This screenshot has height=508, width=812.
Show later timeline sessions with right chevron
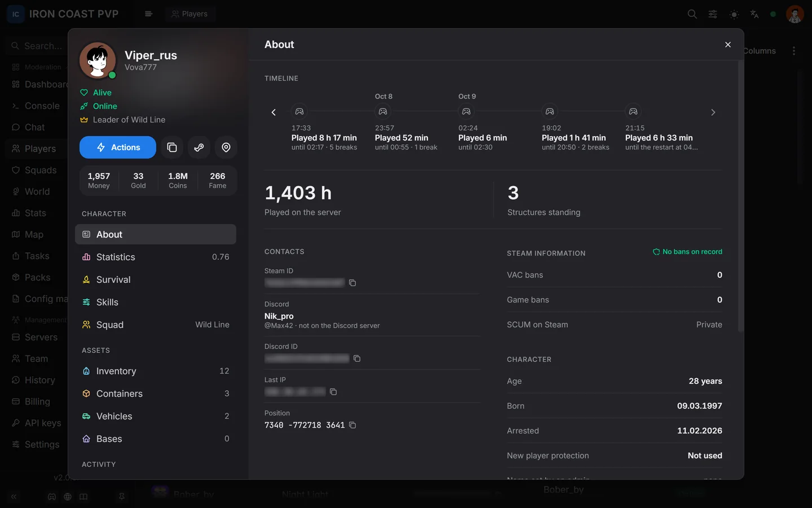pos(713,112)
